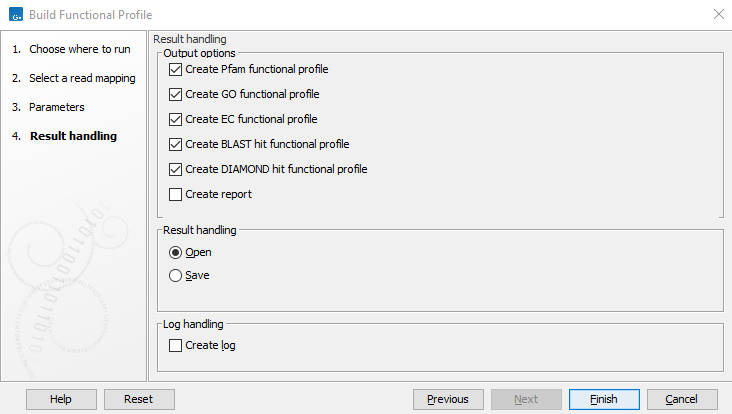Click the Build Functional Profile app icon
Image resolution: width=732 pixels, height=414 pixels.
[x=15, y=14]
